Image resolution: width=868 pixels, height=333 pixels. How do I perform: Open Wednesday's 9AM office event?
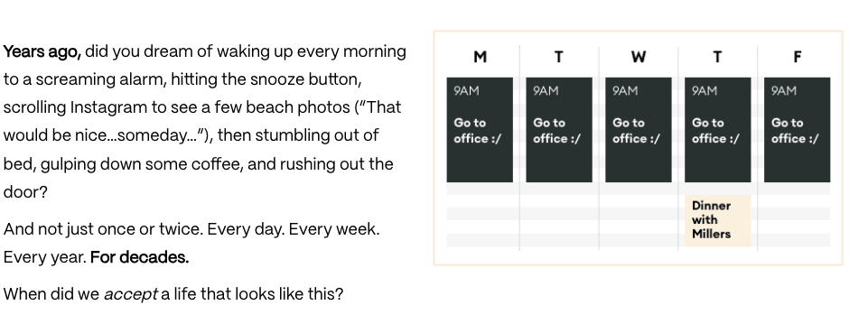tap(639, 129)
